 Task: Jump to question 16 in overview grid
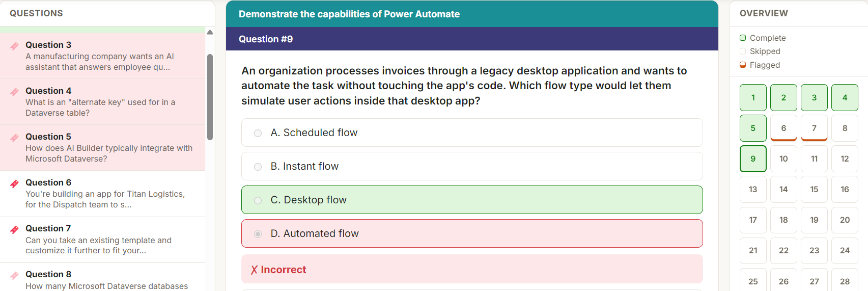coord(845,189)
